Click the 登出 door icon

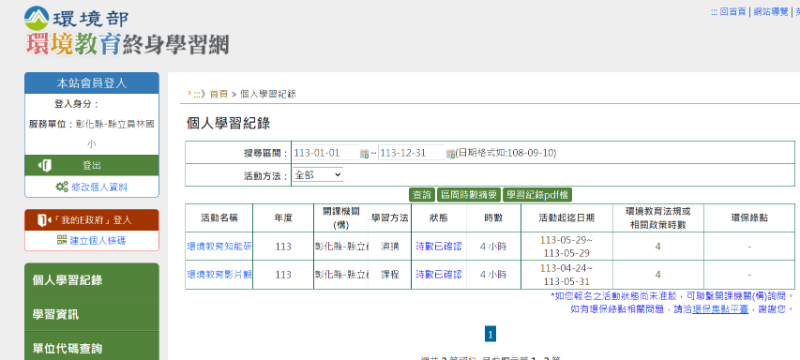pyautogui.click(x=44, y=165)
